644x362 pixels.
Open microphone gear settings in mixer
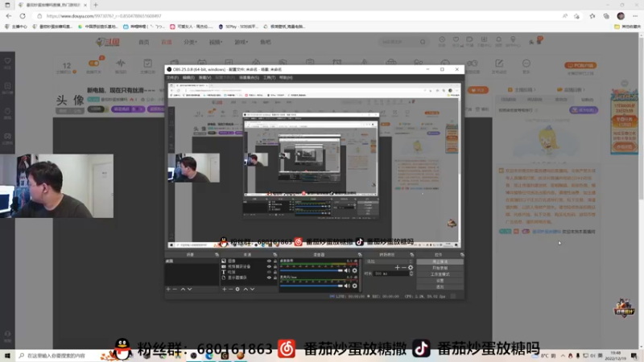tap(354, 286)
